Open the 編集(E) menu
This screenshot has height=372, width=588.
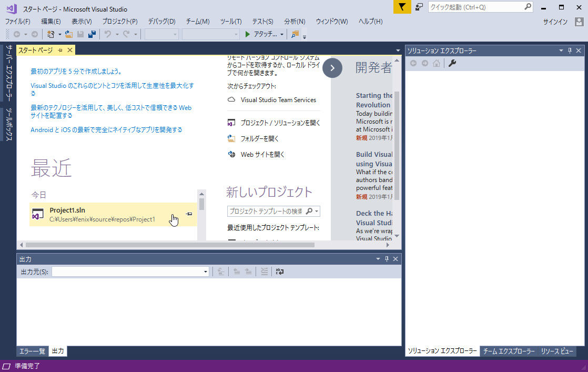pos(50,22)
